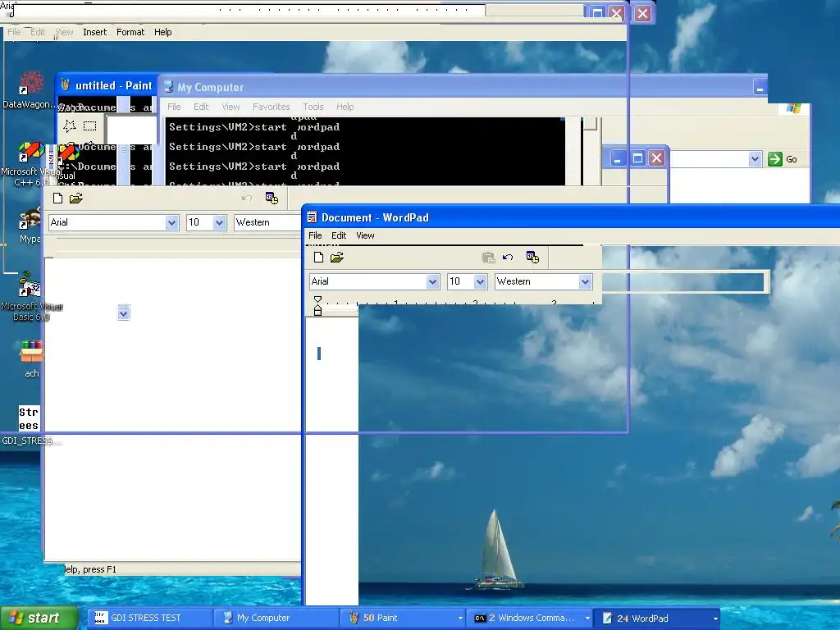Click the green Go arrow icon
Screen dimensions: 840x630
tap(774, 159)
